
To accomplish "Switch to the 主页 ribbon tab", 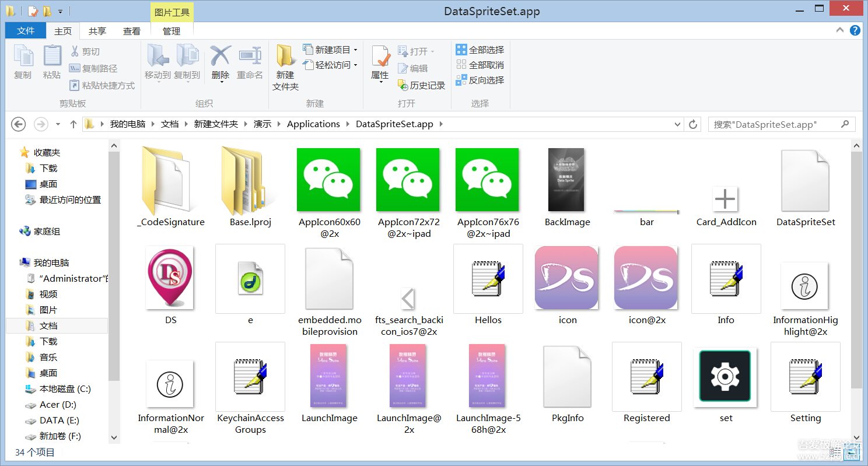I will [x=63, y=31].
